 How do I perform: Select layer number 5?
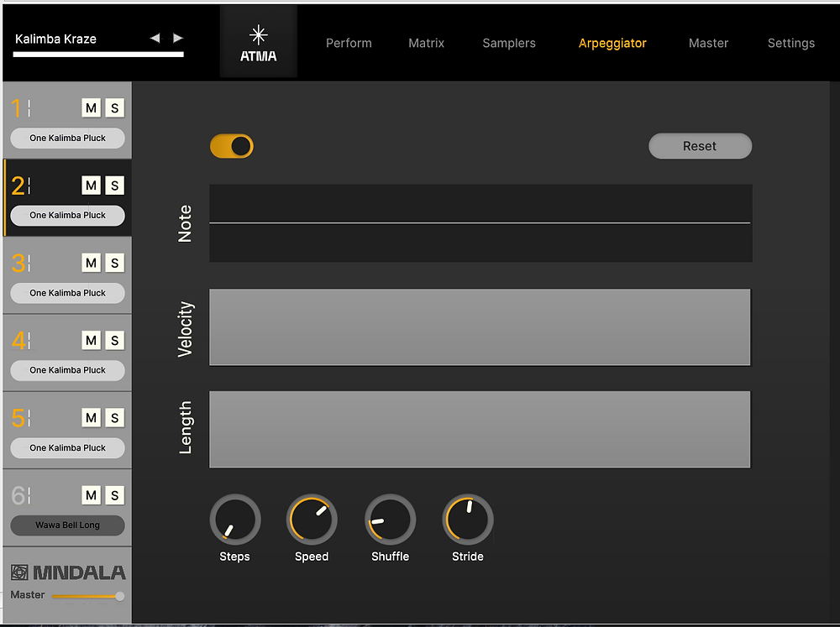[18, 418]
